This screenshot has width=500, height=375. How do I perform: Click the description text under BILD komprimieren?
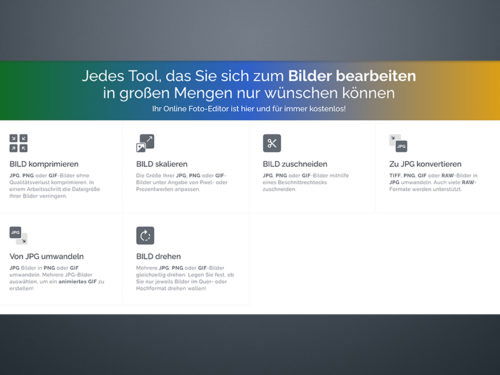[x=55, y=186]
